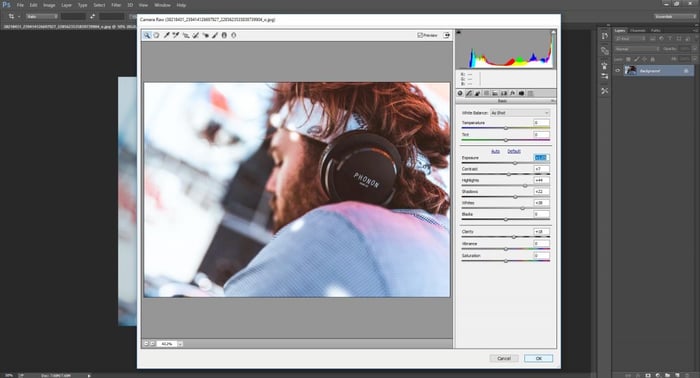Pick the Graduated Filter tool
The image size is (700, 378).
pos(224,35)
